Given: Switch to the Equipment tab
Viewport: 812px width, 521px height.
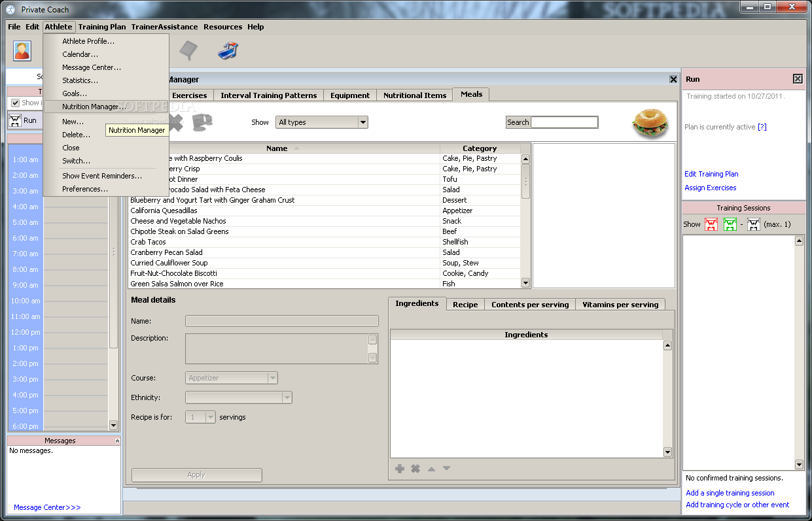Looking at the screenshot, I should point(350,95).
